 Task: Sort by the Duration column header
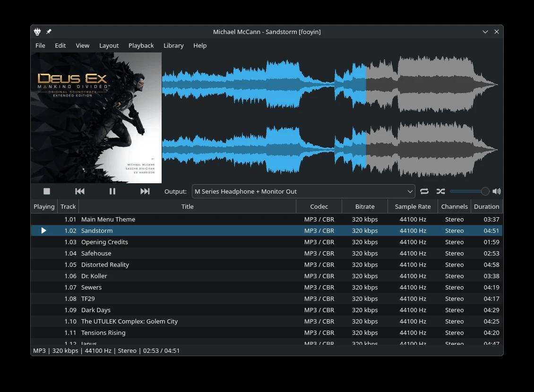coord(486,206)
